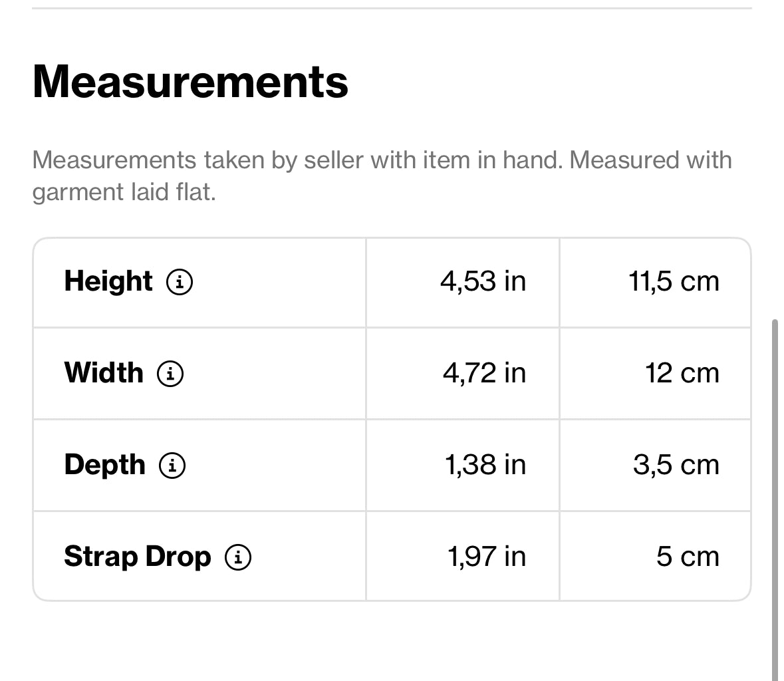
Task: Click the 11,5 cm height value
Action: click(674, 281)
